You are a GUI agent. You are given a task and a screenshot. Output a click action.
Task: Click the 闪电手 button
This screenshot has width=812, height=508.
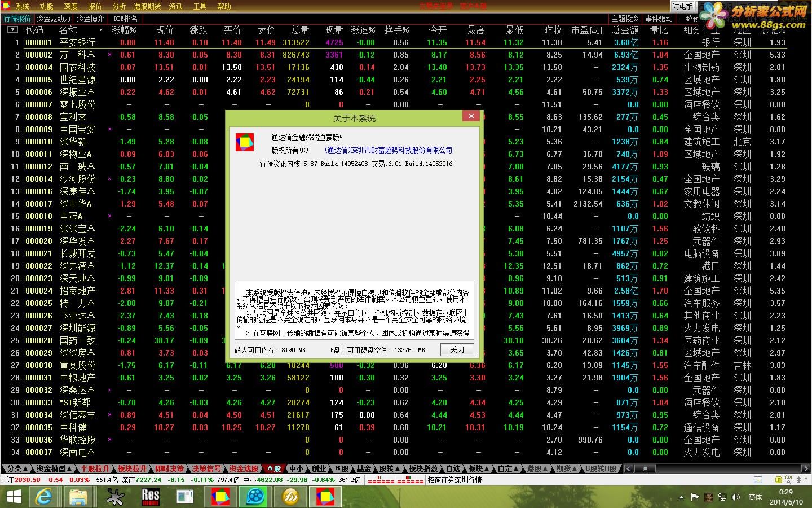coord(682,6)
